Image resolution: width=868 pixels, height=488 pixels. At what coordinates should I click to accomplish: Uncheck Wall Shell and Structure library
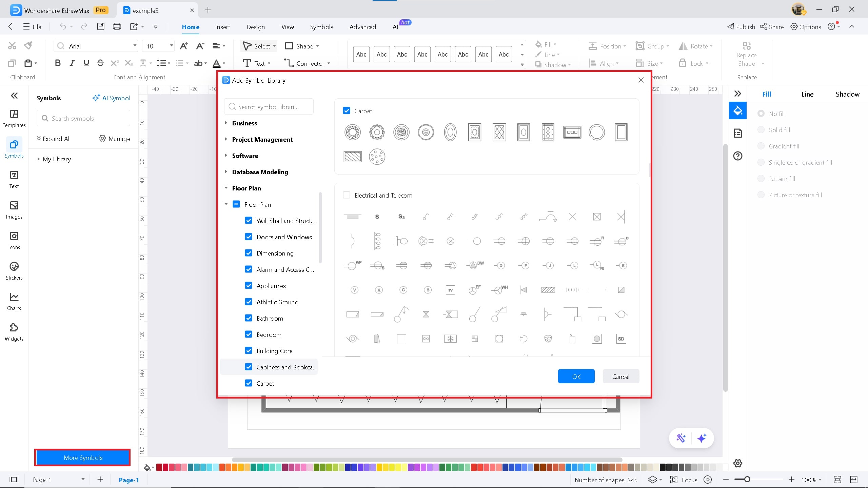249,221
